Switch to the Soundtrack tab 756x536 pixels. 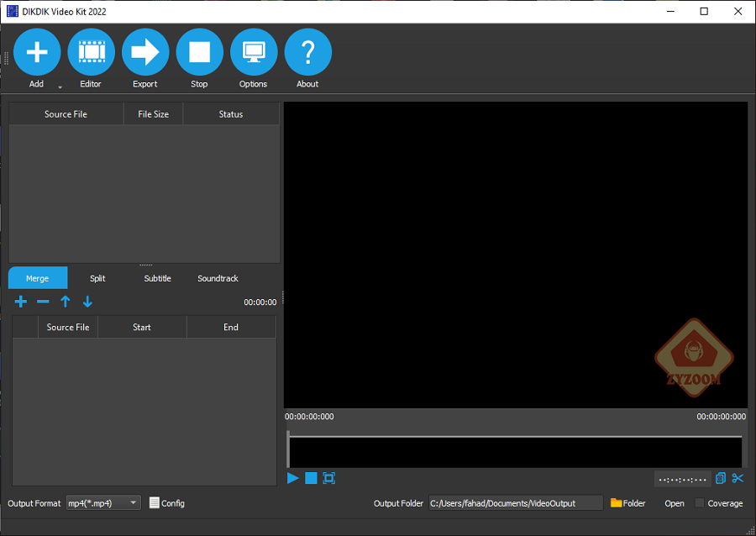coord(218,278)
